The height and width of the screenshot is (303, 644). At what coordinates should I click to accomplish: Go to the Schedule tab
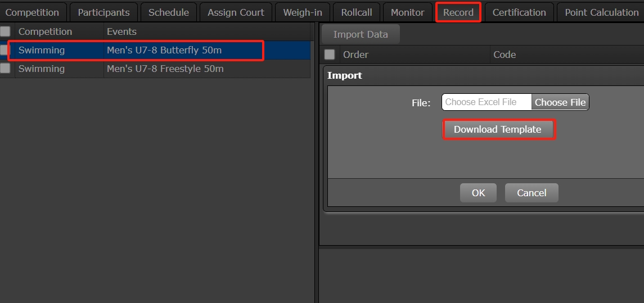[x=168, y=12]
